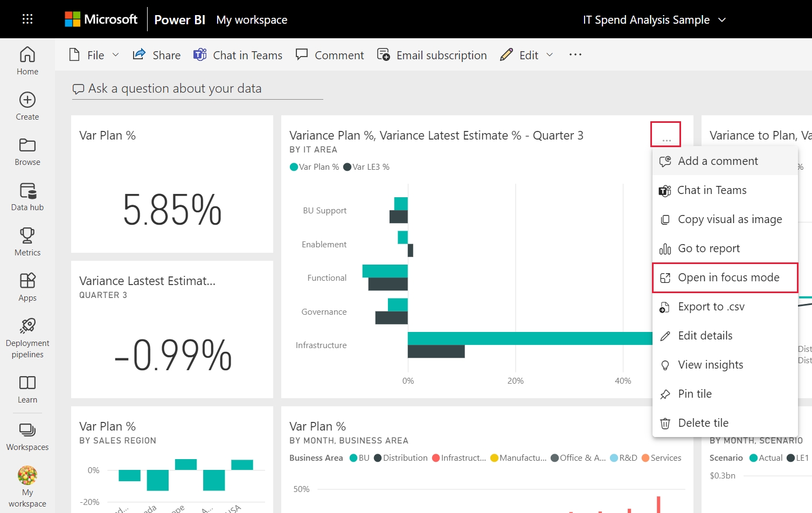The image size is (812, 513).
Task: Select Chat in Teams from tile menu
Action: tap(725, 190)
